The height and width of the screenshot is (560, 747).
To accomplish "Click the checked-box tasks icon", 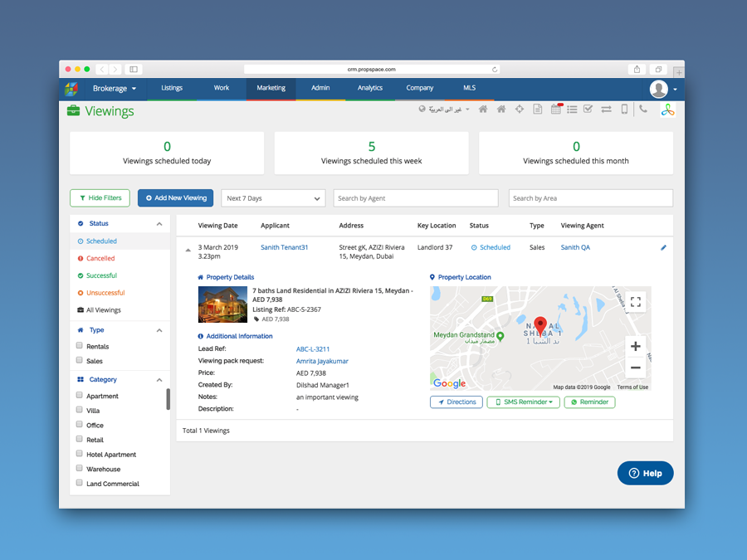I will (588, 109).
